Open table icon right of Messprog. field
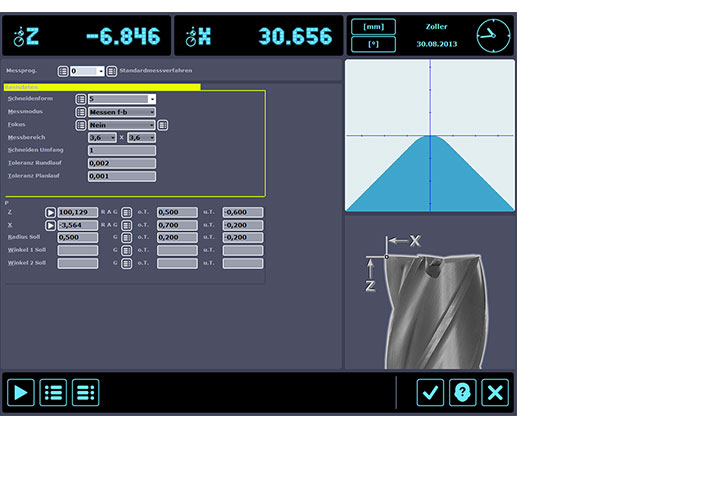 point(111,71)
